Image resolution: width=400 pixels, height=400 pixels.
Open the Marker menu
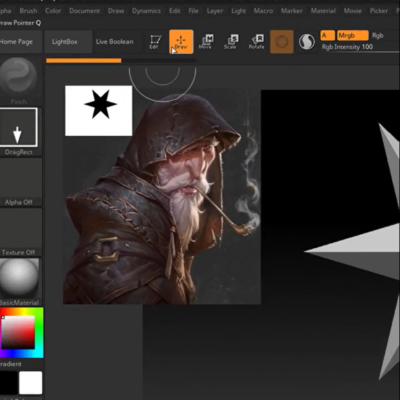point(292,11)
